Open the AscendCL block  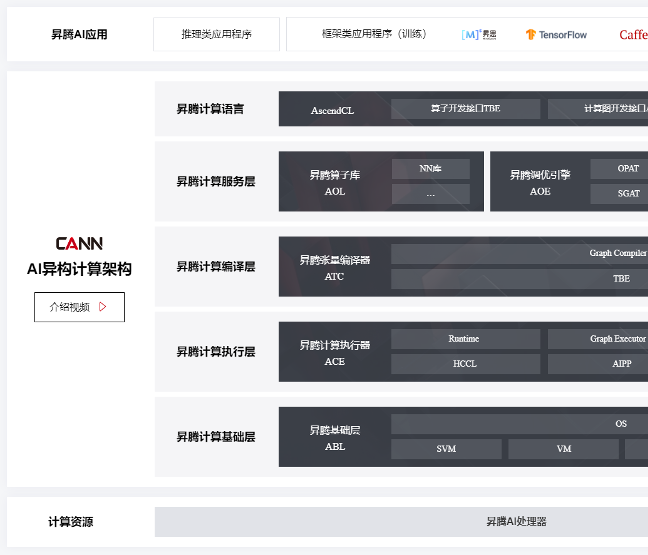click(x=332, y=110)
